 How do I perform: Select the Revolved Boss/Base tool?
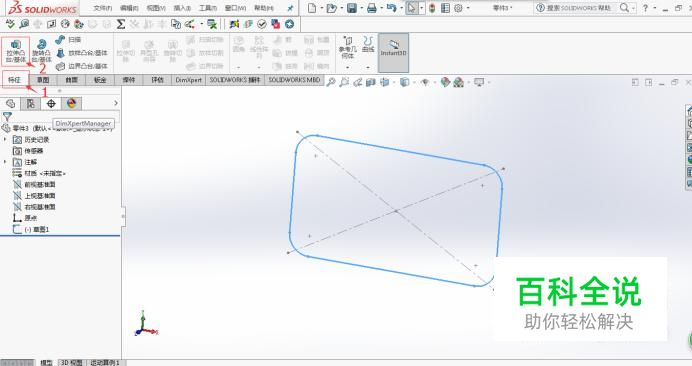point(41,51)
